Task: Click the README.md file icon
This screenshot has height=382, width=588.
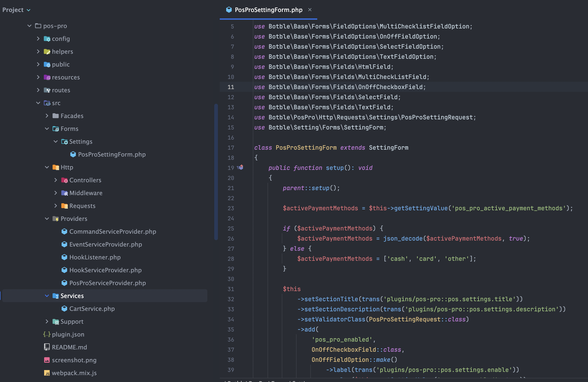Action: pyautogui.click(x=47, y=347)
